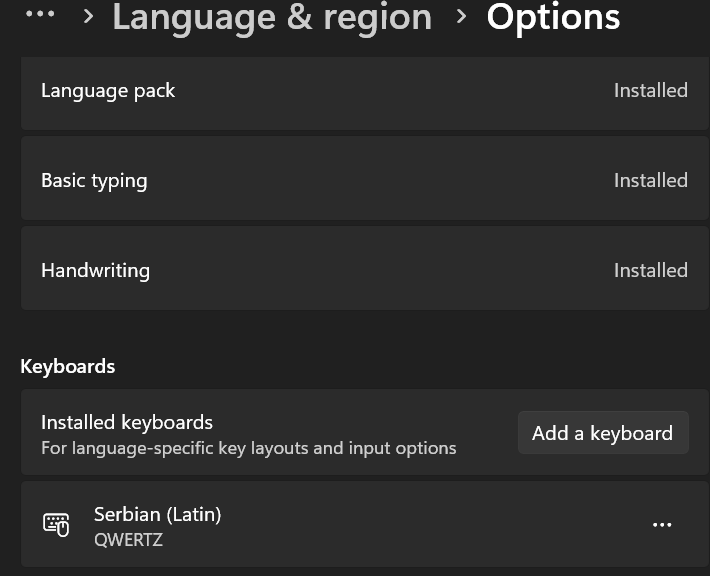Open more options for Serbian (Latin) keyboard
The width and height of the screenshot is (710, 576).
pyautogui.click(x=661, y=525)
